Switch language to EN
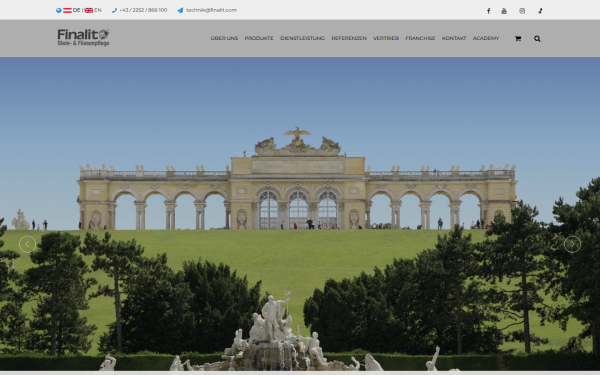 pyautogui.click(x=98, y=10)
